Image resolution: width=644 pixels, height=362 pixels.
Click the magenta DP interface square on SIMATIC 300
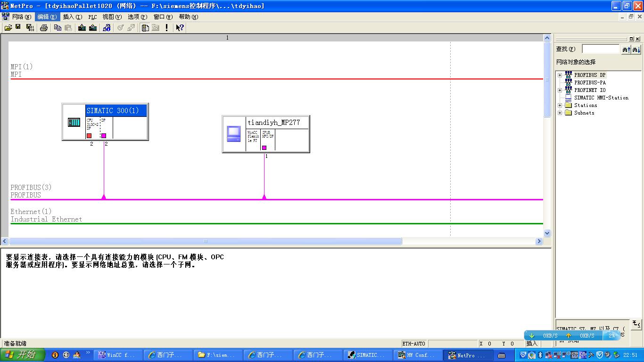pyautogui.click(x=104, y=136)
